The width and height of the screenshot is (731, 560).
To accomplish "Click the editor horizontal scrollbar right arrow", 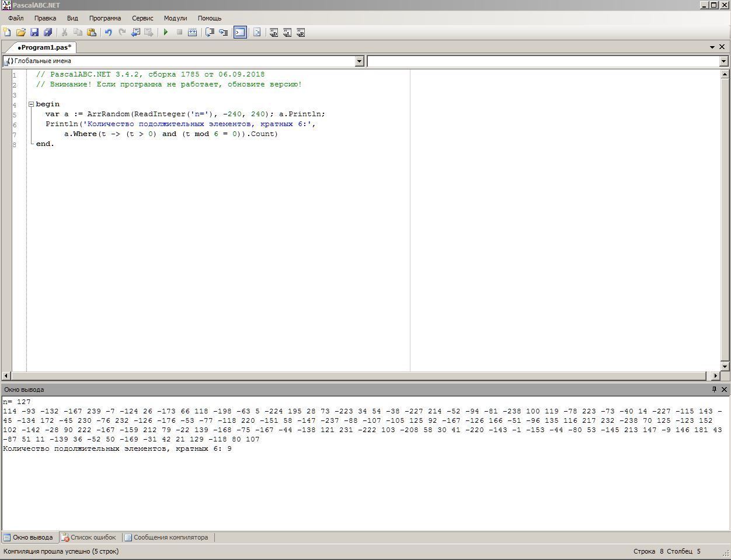I will click(x=715, y=376).
